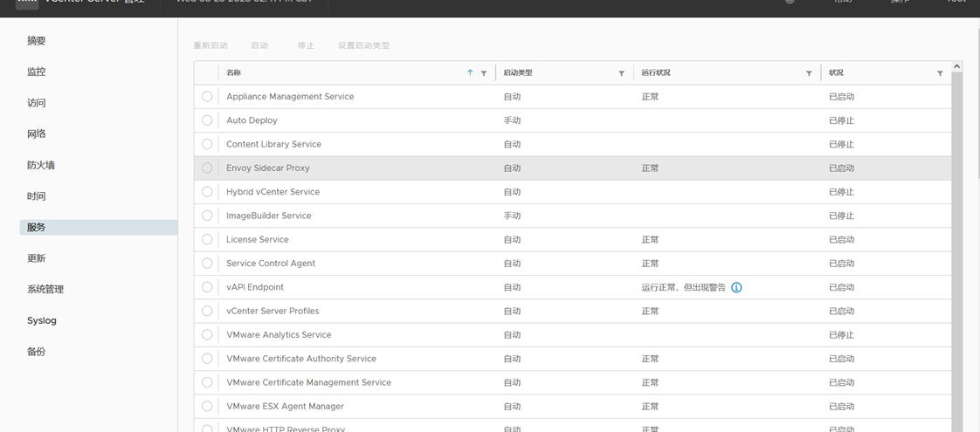The width and height of the screenshot is (980, 432).
Task: Select the Appliance Management Service radio button
Action: click(207, 96)
